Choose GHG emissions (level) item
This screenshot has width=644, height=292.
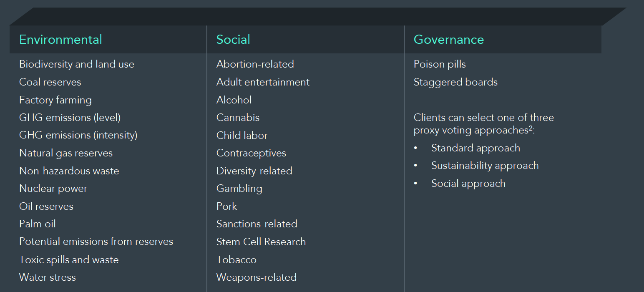(x=70, y=118)
